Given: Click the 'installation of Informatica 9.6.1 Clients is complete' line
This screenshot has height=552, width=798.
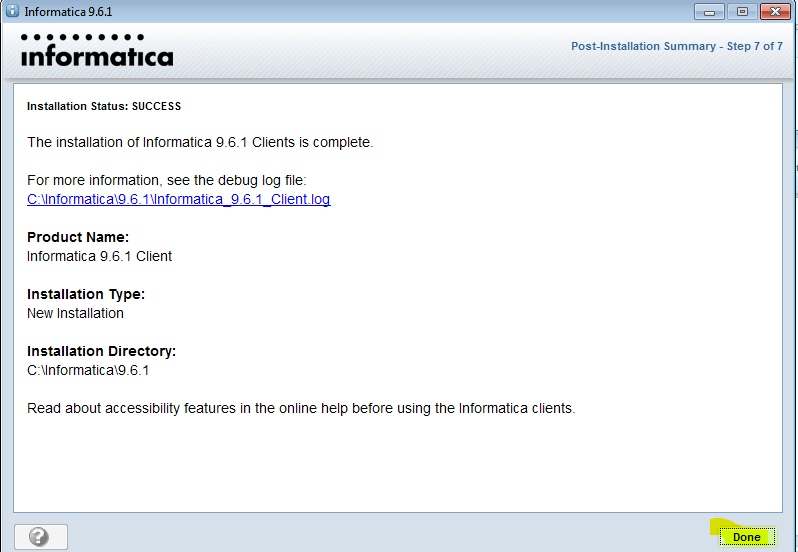Looking at the screenshot, I should pos(200,142).
